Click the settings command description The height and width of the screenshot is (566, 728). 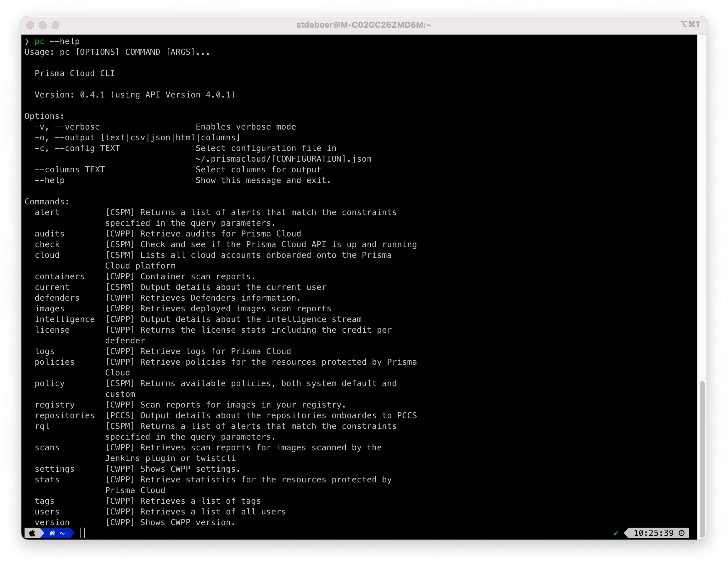172,469
